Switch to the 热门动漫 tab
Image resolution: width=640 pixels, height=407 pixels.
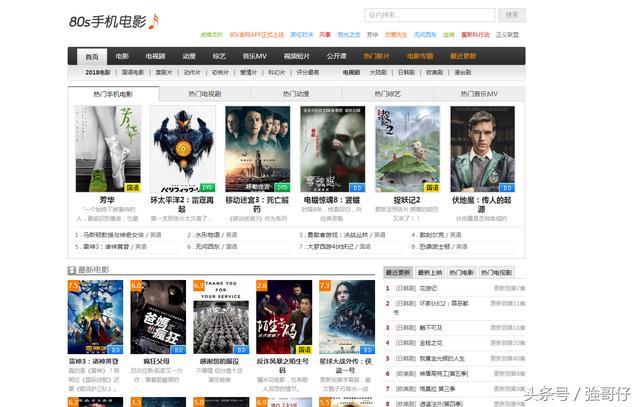pyautogui.click(x=296, y=94)
